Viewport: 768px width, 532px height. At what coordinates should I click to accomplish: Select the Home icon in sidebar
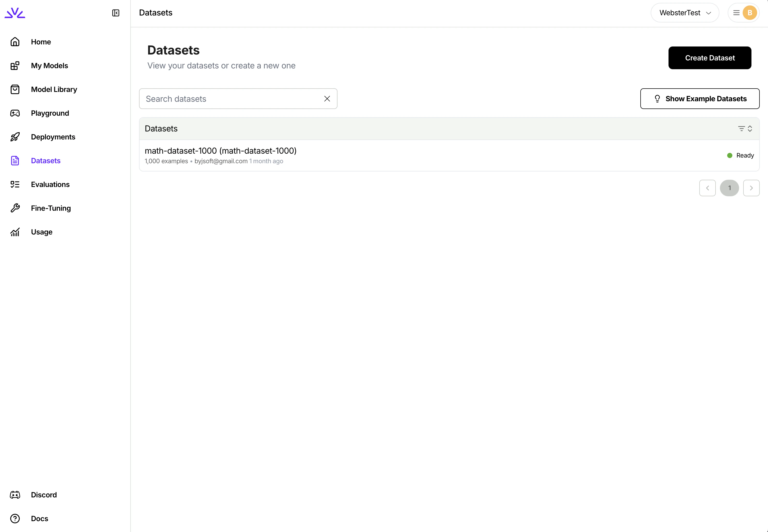(x=15, y=42)
